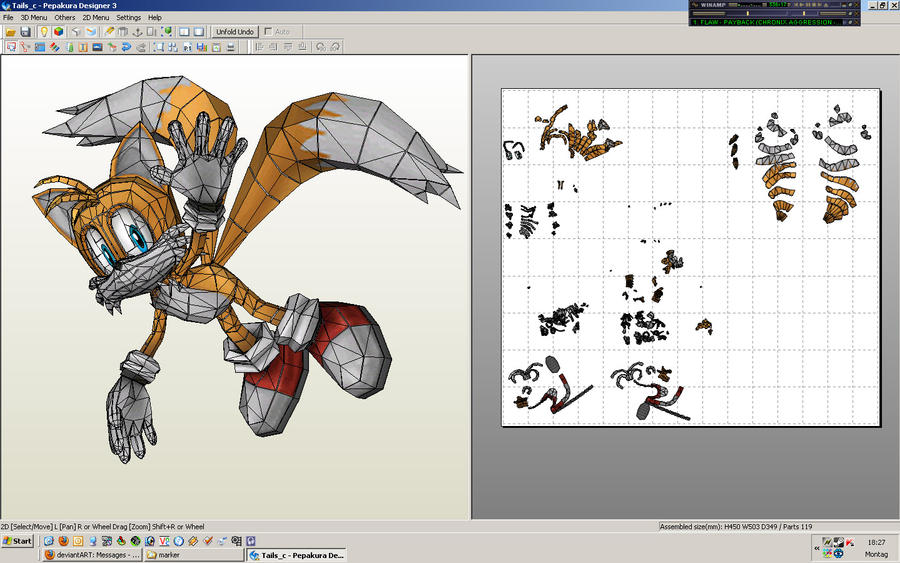This screenshot has height=563, width=900.
Task: Click the system tray expand chevron
Action: tap(817, 548)
